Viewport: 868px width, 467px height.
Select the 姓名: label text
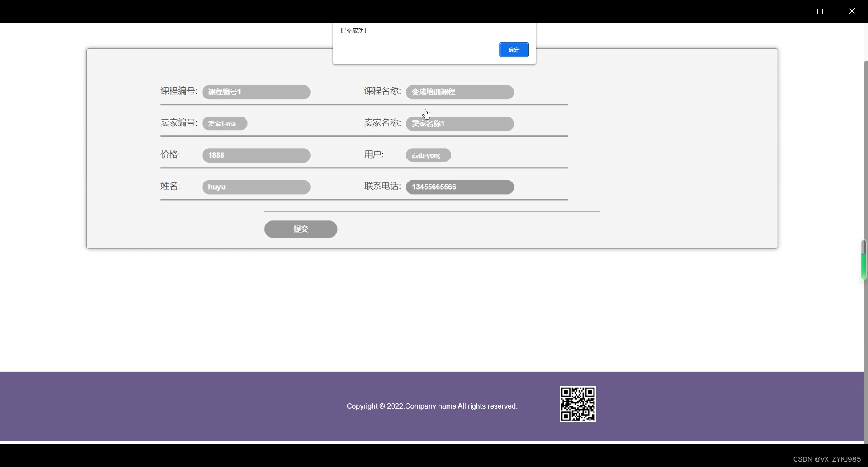tap(170, 186)
